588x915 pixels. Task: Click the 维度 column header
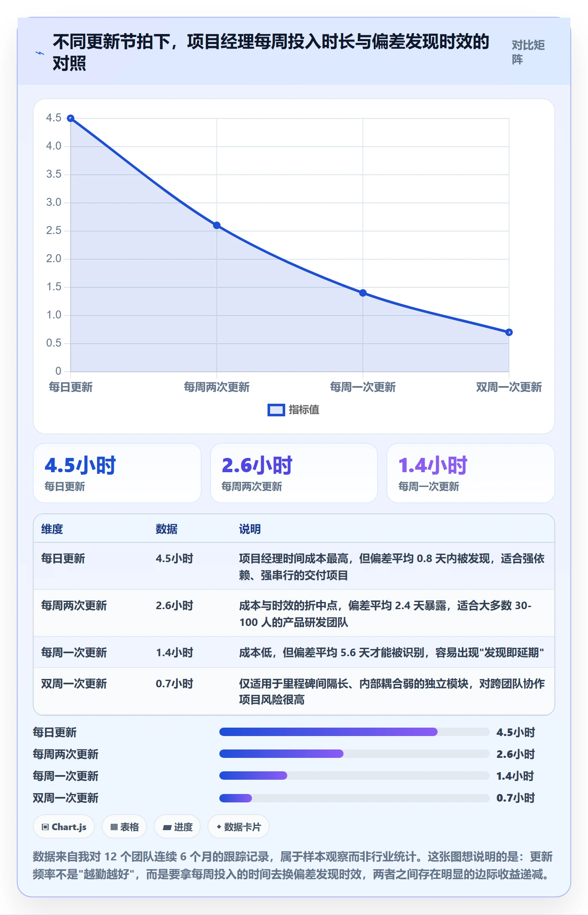pos(52,529)
